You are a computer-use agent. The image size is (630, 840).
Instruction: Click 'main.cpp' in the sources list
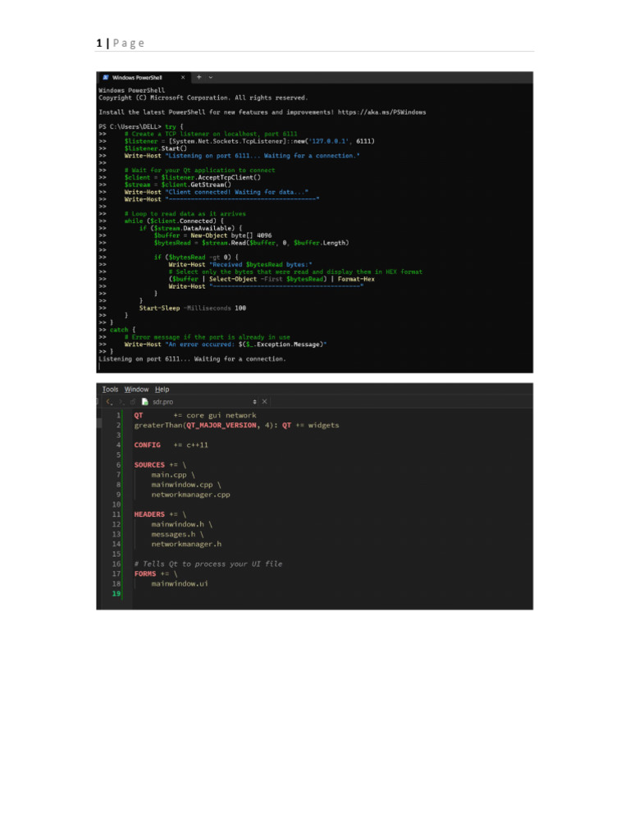[x=169, y=475]
